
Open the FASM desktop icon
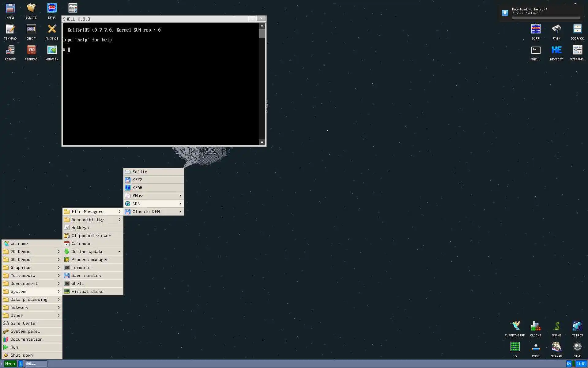click(x=556, y=29)
